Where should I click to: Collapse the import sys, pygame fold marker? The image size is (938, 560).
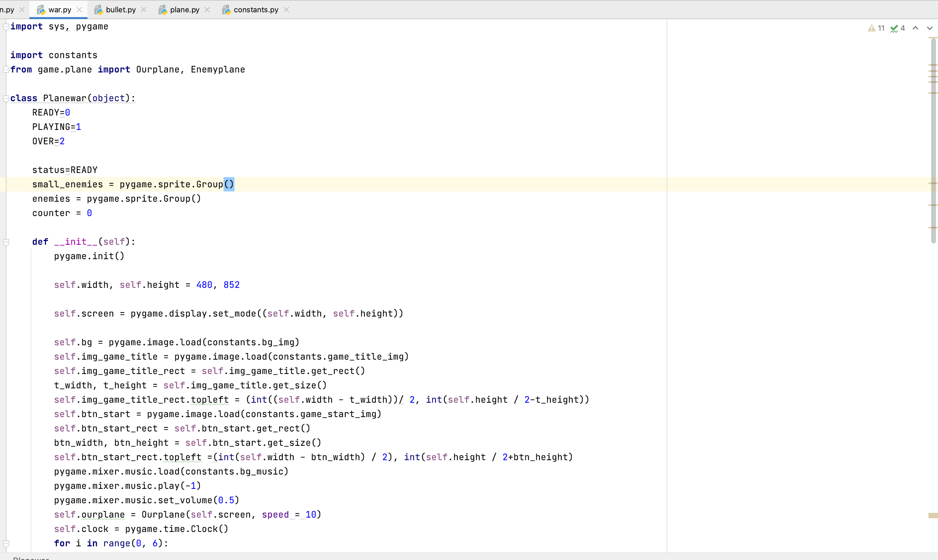(6, 27)
